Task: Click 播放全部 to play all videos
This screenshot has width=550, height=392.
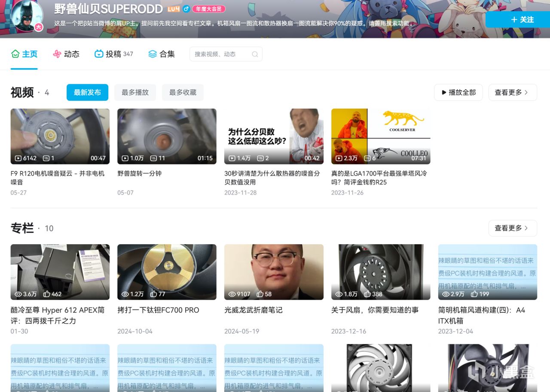Action: 458,92
